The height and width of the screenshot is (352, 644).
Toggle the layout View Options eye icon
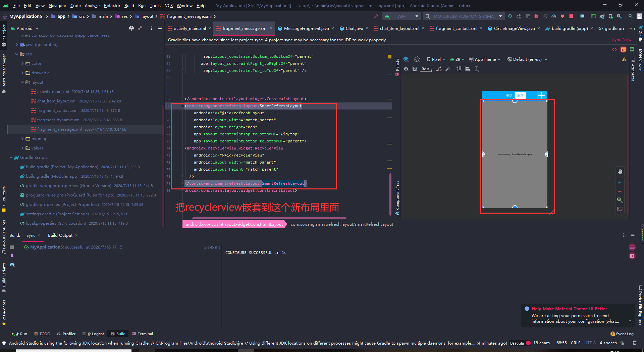click(406, 69)
